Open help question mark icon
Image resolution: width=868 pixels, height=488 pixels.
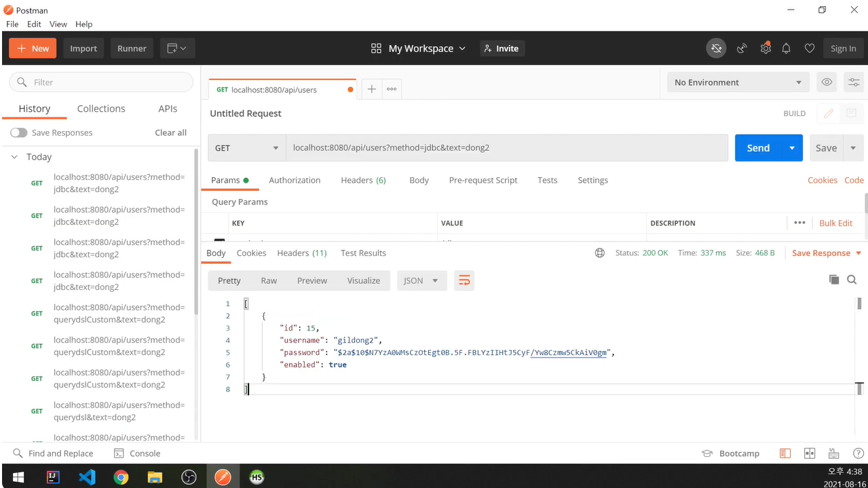click(x=858, y=453)
